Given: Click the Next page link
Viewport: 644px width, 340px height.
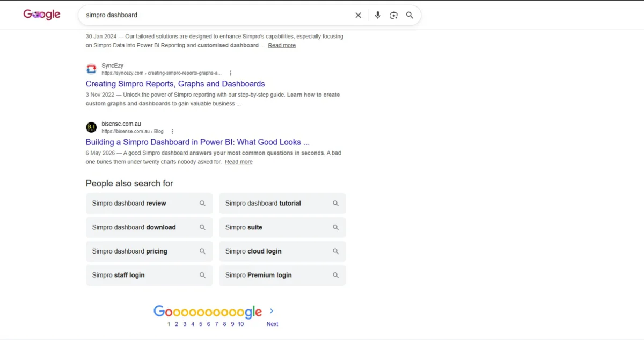Looking at the screenshot, I should [x=273, y=324].
